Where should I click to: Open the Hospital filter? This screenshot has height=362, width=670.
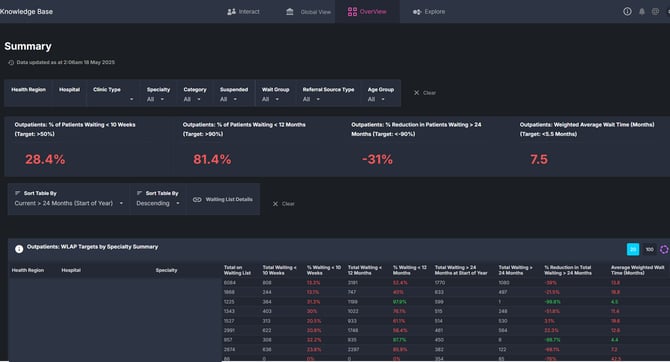pos(69,93)
